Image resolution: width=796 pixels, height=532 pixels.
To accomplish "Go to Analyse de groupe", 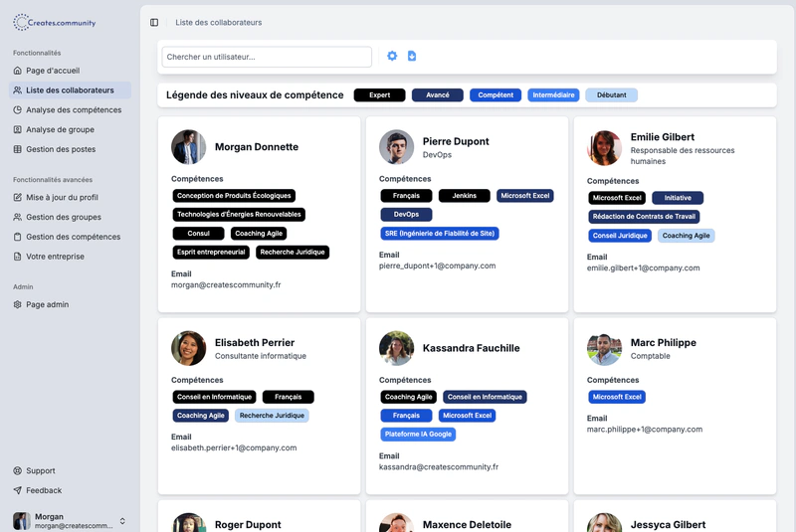I will click(x=60, y=129).
